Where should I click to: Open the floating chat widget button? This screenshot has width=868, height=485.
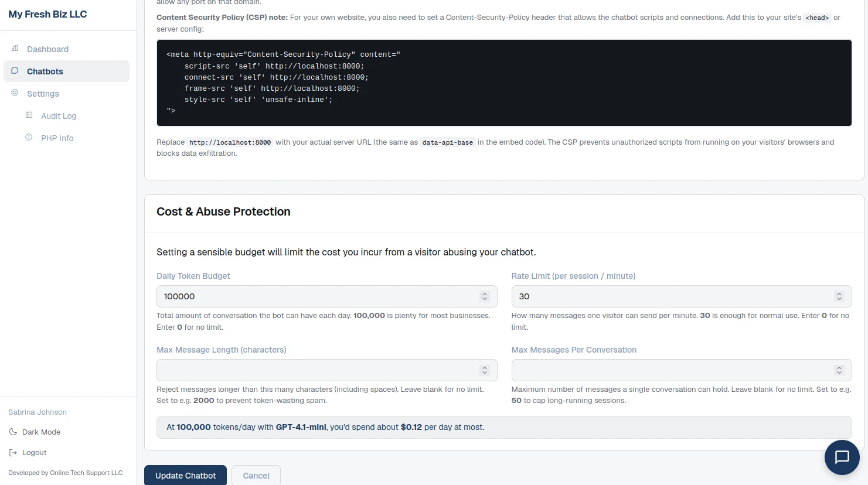coord(842,457)
